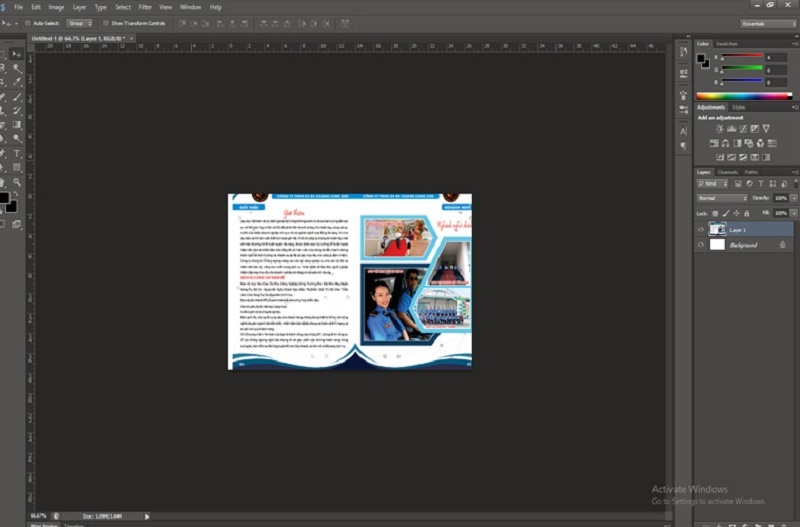Add a Color Lookup adjustment
800x527 pixels.
(772, 143)
